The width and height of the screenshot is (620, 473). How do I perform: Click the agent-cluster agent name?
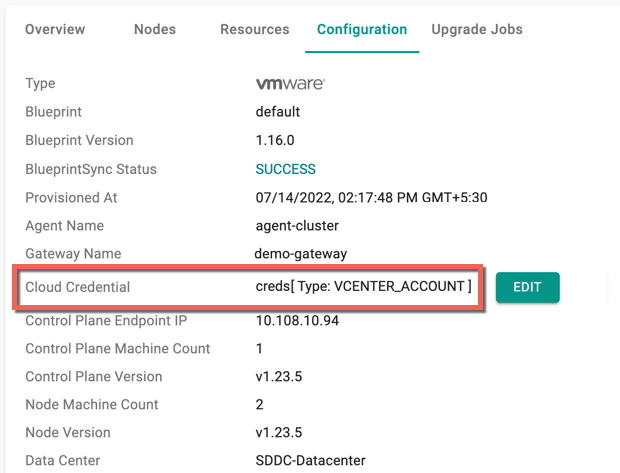coord(297,226)
